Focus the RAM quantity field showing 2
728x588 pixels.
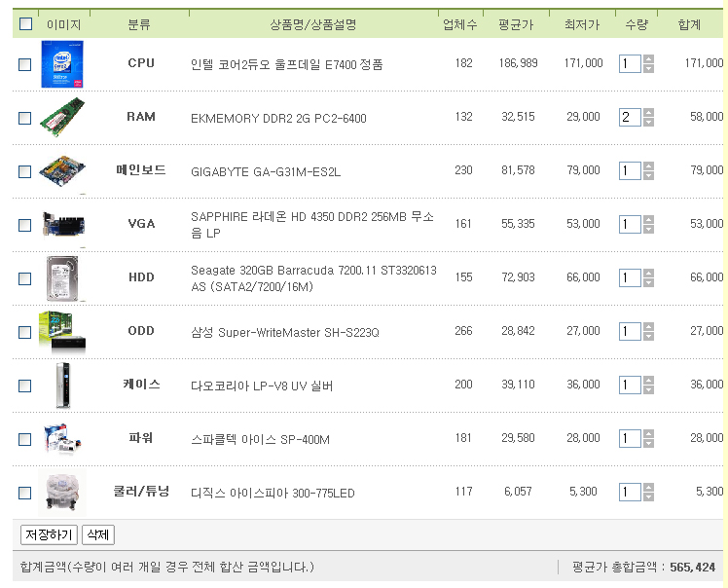coord(630,117)
